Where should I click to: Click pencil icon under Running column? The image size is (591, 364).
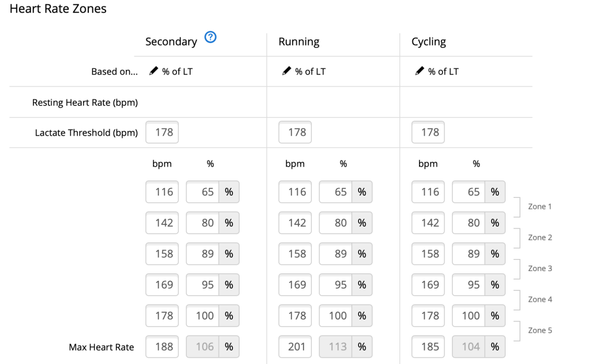point(286,72)
